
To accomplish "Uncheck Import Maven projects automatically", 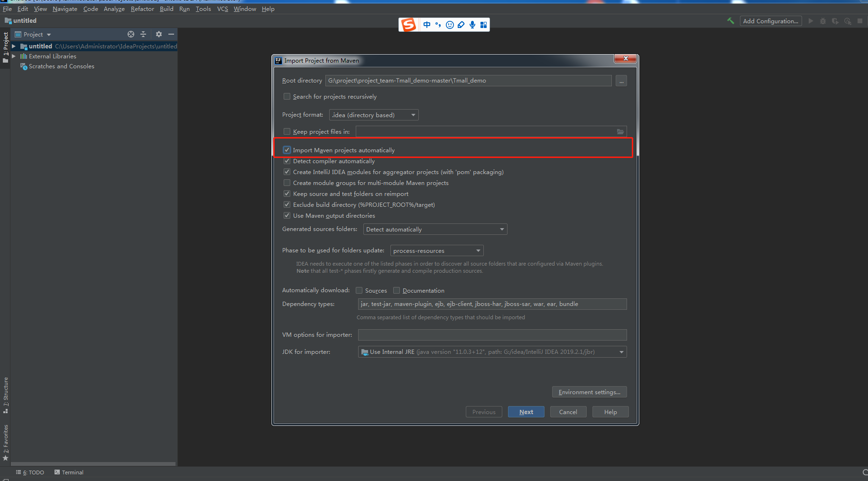I will click(x=287, y=150).
